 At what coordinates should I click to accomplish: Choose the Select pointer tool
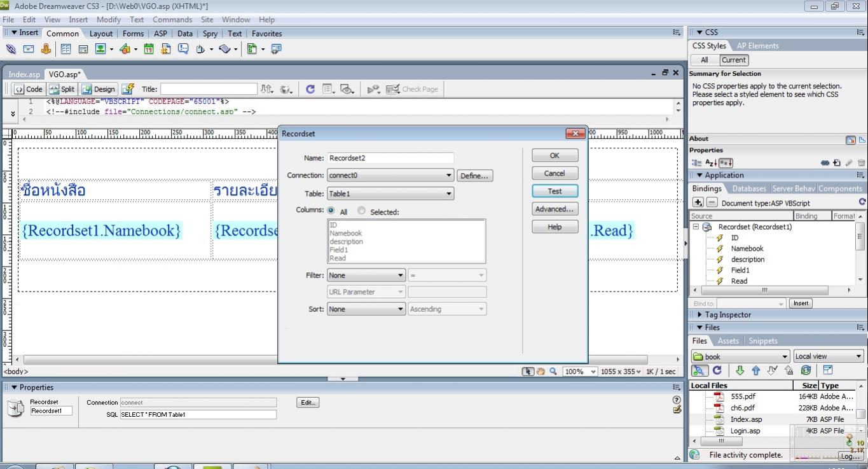[528, 372]
